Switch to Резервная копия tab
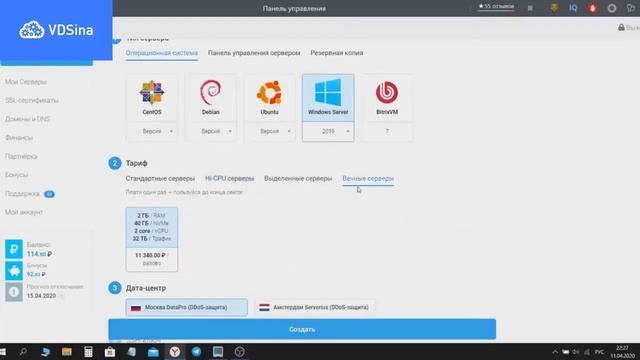 [x=337, y=53]
